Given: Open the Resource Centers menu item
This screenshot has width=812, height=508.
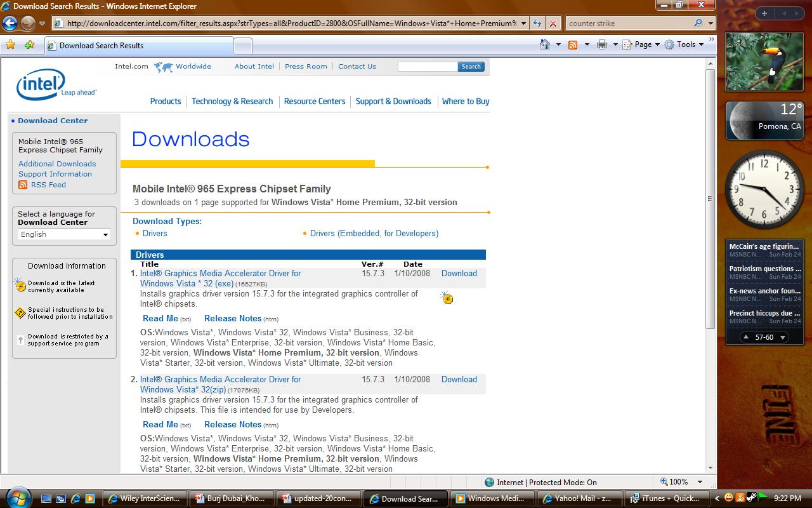Looking at the screenshot, I should (315, 101).
